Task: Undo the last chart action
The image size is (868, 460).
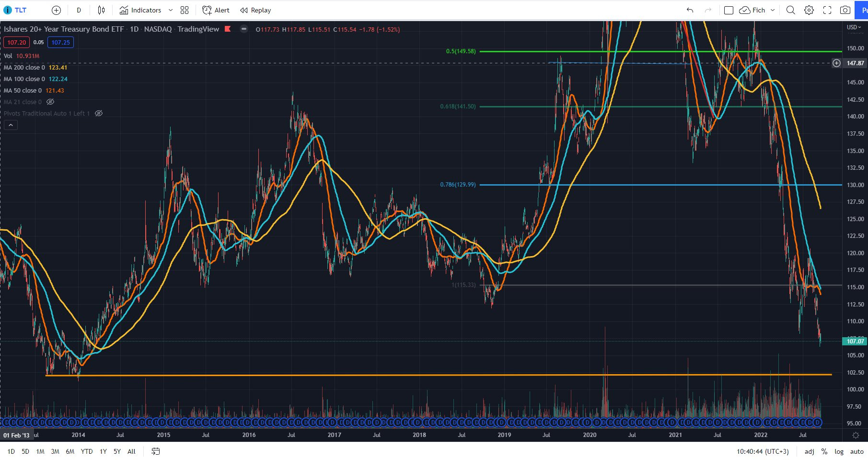Action: click(690, 10)
